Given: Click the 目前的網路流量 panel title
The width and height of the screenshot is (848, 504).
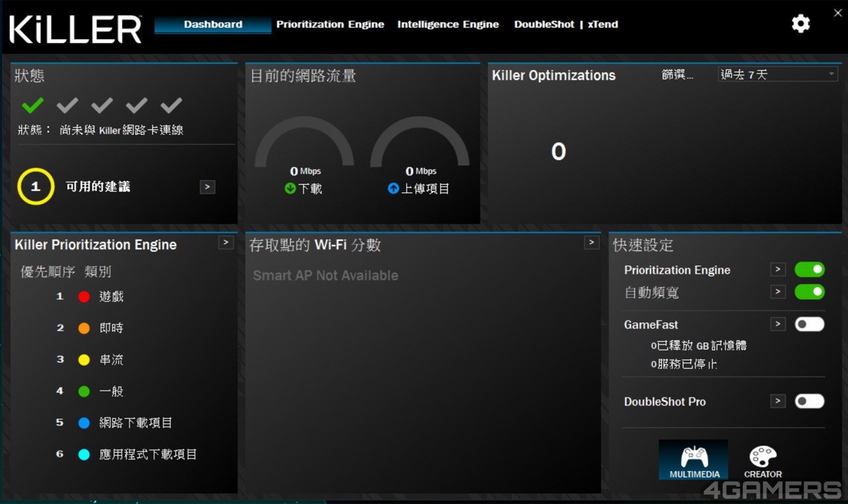Looking at the screenshot, I should 303,76.
